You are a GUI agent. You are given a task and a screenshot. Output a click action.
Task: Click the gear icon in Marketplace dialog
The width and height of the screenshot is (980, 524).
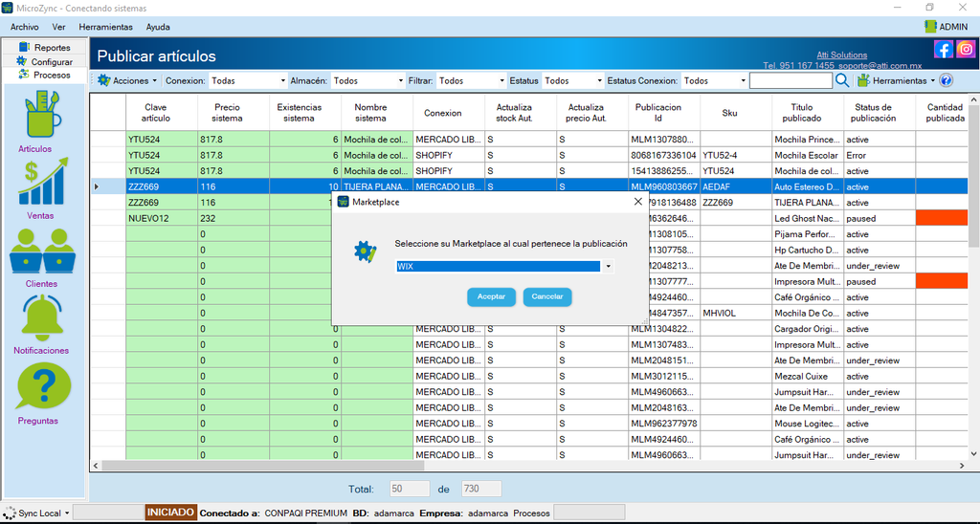click(365, 251)
